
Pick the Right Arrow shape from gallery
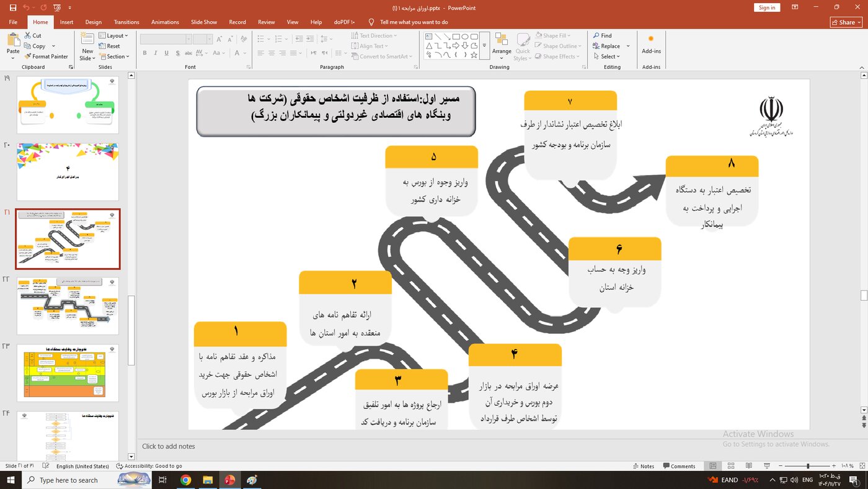coord(456,46)
